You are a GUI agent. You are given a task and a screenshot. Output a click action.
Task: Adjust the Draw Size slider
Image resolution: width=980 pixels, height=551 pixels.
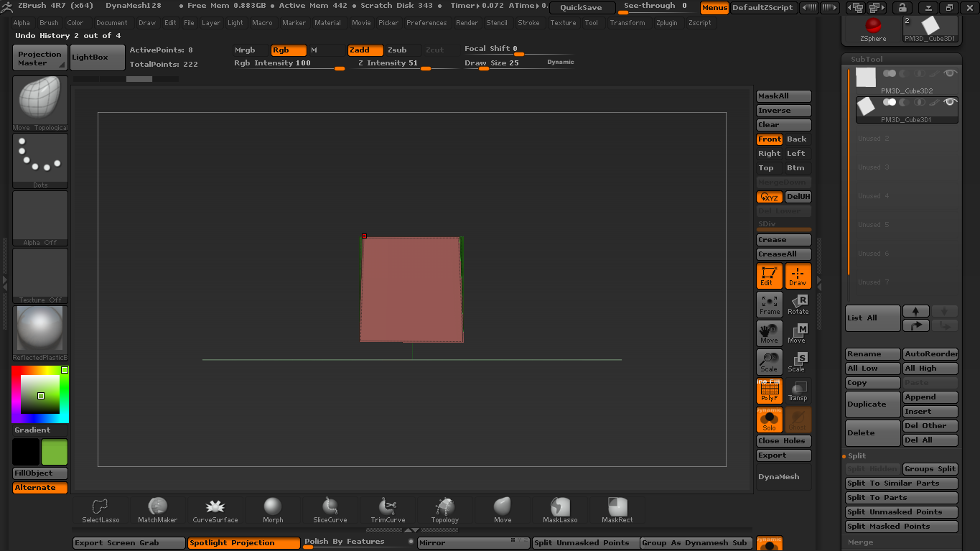point(519,63)
